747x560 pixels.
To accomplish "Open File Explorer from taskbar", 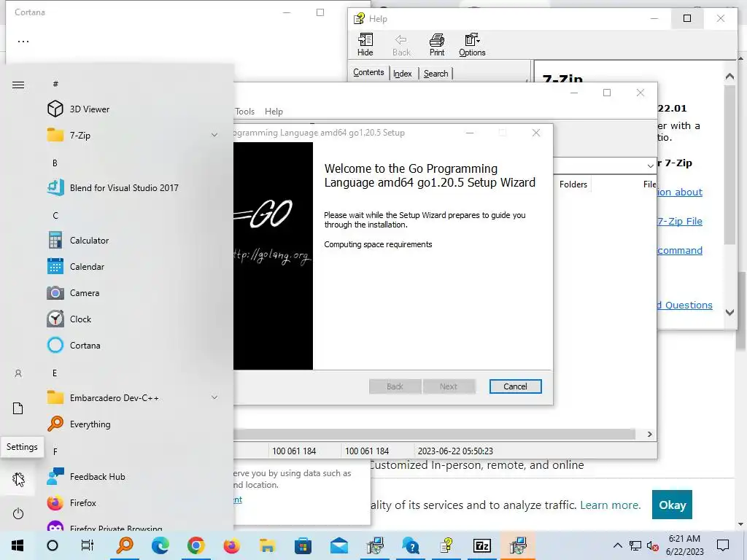I will 267,545.
